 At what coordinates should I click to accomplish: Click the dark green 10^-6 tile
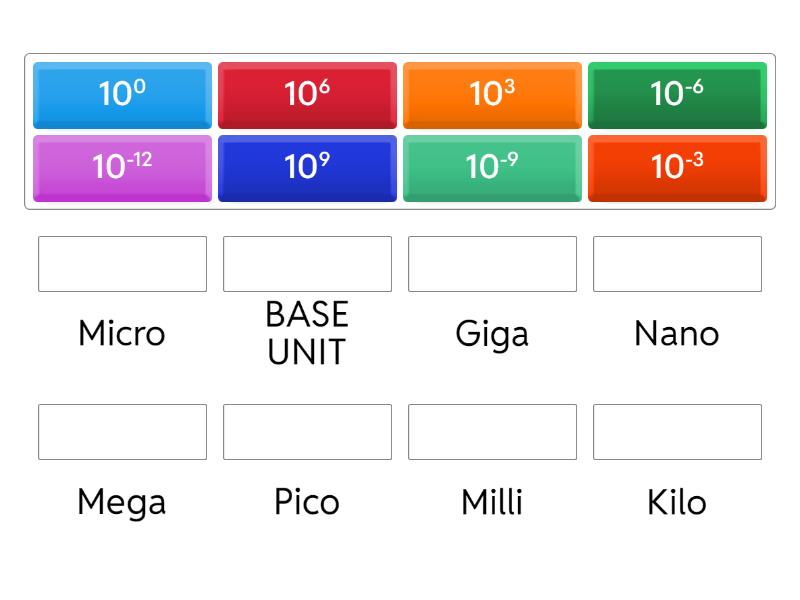click(x=677, y=94)
